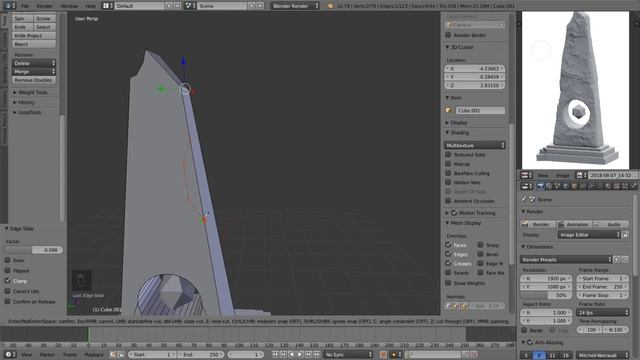Select the Render properties camera tab icon
Viewport: 640px width, 360px height.
[540, 186]
